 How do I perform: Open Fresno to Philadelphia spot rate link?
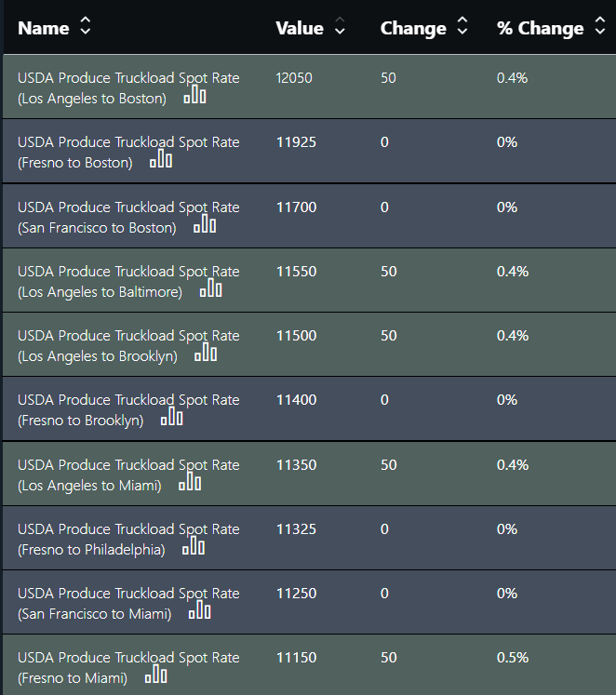(x=128, y=539)
